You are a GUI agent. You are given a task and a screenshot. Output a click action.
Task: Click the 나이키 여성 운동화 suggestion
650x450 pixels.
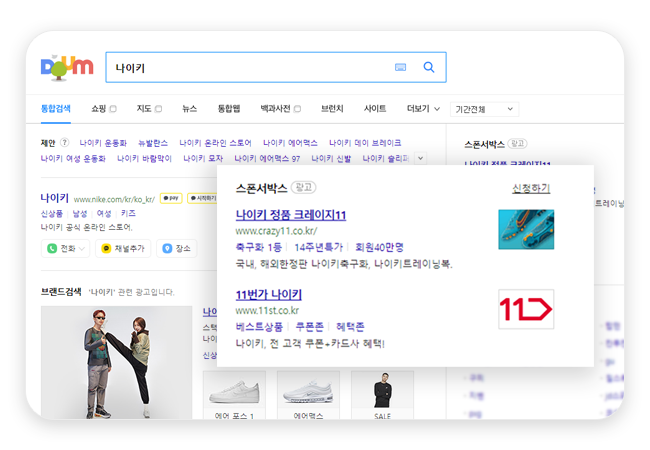pyautogui.click(x=73, y=158)
